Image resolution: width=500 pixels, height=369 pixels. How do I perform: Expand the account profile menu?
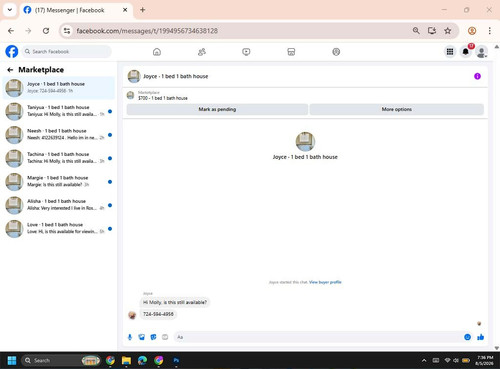(481, 52)
